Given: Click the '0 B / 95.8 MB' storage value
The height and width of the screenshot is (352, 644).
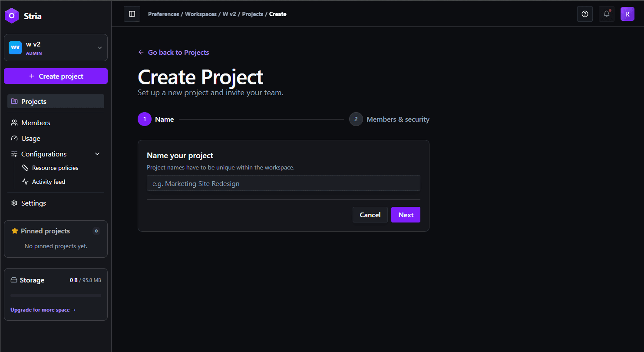Looking at the screenshot, I should click(86, 280).
